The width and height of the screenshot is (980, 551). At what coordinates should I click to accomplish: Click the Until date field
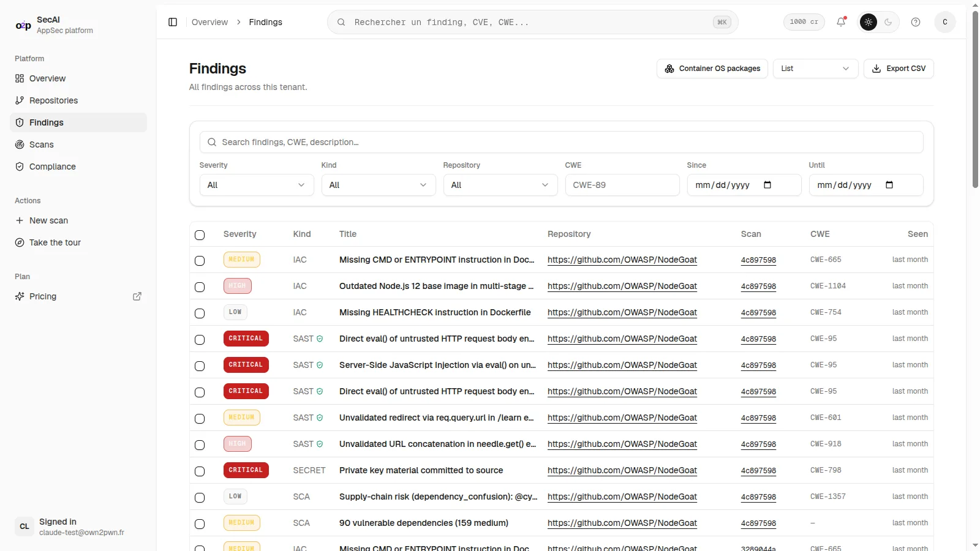tap(866, 185)
